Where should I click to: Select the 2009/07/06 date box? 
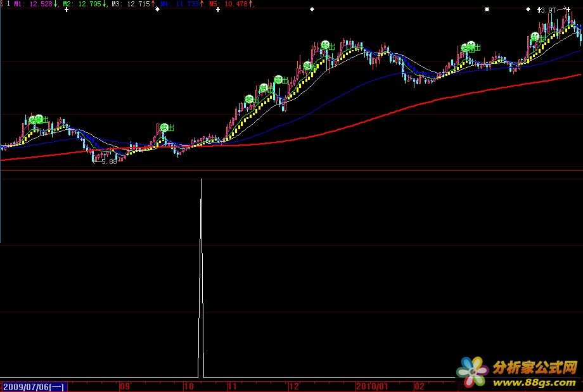33,386
